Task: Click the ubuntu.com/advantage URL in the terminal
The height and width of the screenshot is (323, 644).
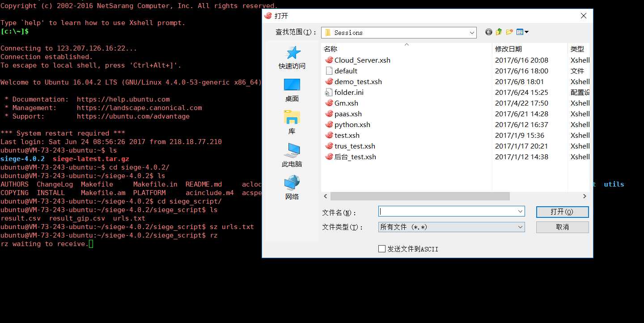Action: pos(133,116)
